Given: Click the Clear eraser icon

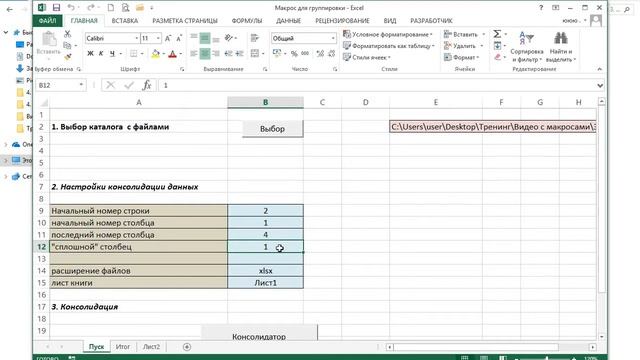Looking at the screenshot, I should pos(497,57).
